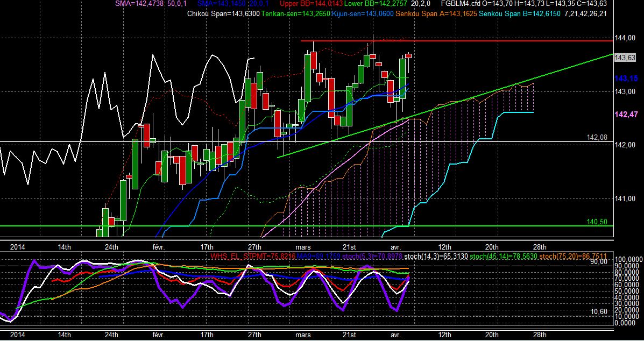Image resolution: width=644 pixels, height=341 pixels.
Task: Click the Senkou Span B=142,6150 label
Action: (520, 13)
